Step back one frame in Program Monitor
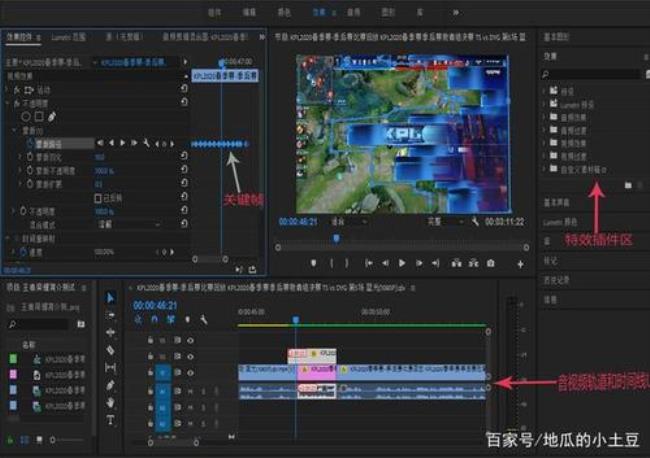 click(386, 263)
